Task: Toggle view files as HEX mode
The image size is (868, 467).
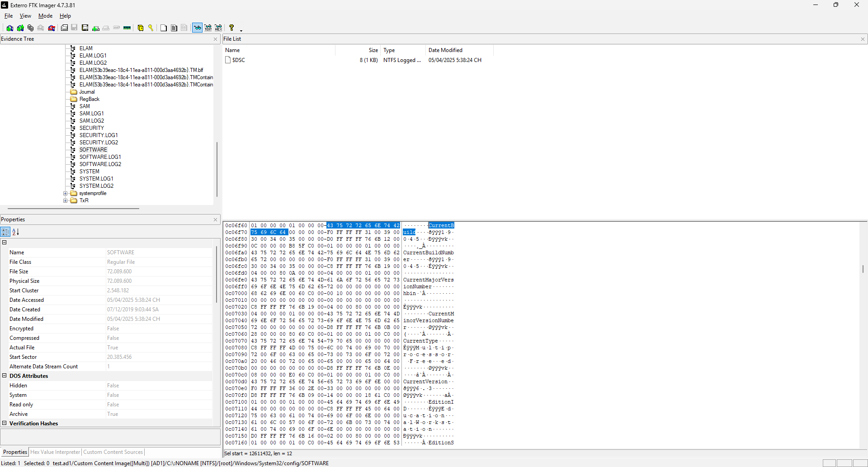Action: (218, 28)
